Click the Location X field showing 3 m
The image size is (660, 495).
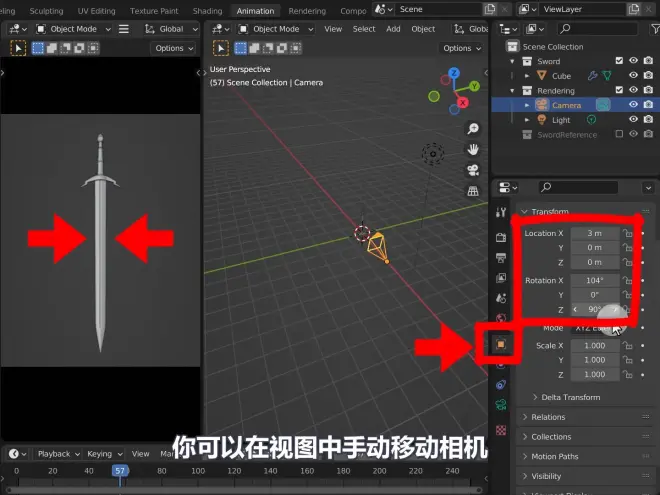coord(595,233)
